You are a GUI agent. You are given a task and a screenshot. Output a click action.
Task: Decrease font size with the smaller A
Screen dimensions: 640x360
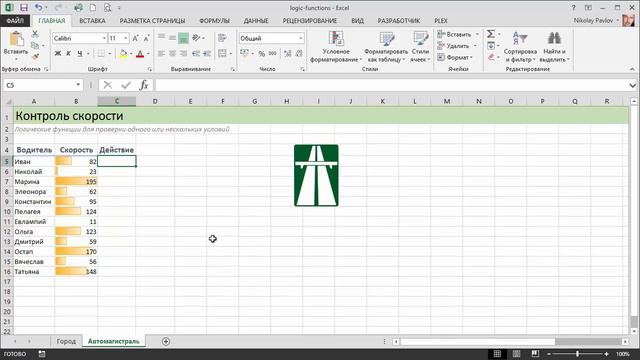pos(146,38)
